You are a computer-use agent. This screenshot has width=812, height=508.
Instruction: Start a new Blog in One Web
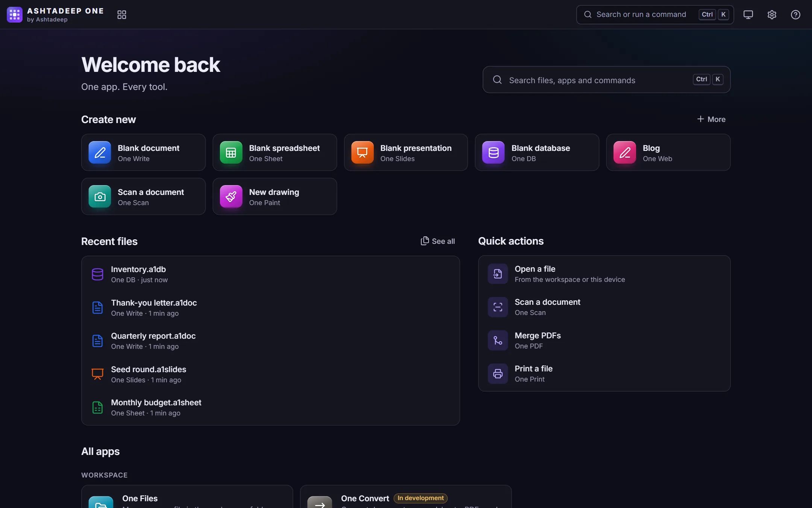pos(668,152)
